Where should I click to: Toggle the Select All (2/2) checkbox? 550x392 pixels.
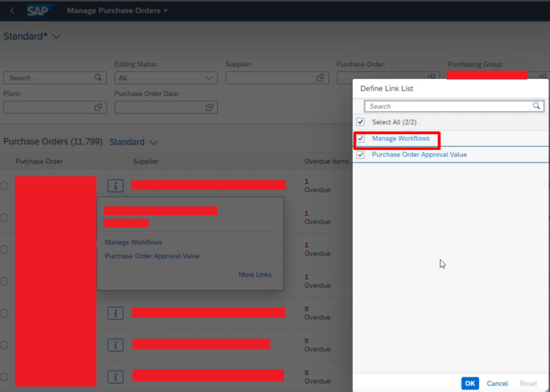tap(361, 122)
